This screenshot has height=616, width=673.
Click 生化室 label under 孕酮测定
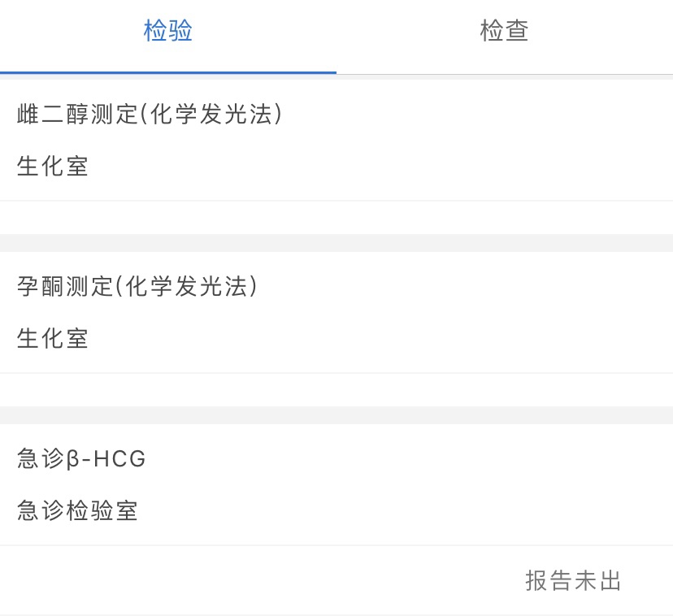[x=53, y=339]
